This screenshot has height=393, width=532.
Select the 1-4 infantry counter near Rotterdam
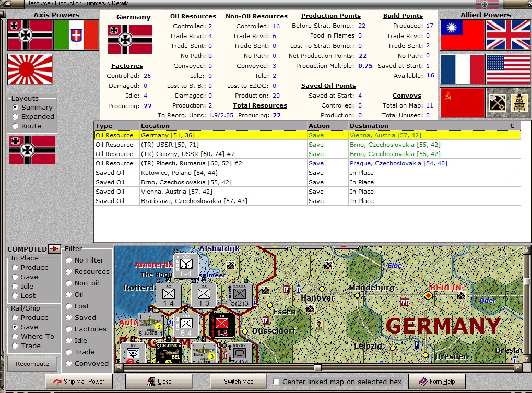[x=168, y=296]
